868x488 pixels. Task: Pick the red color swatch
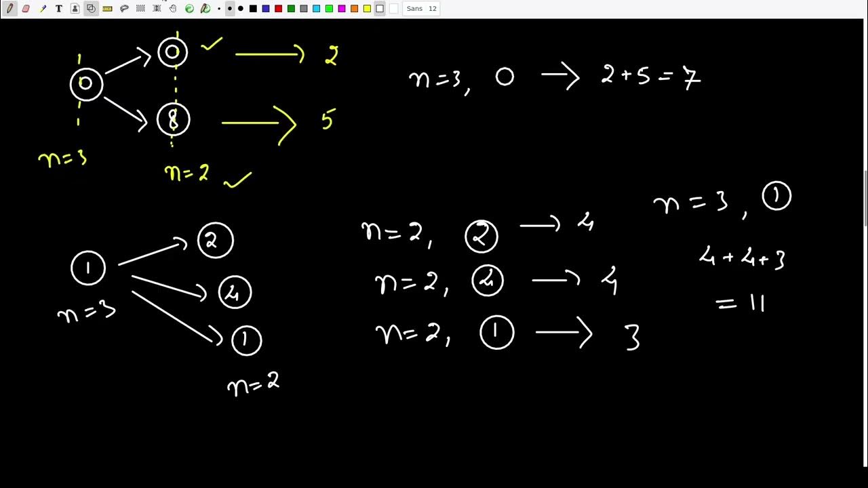point(278,8)
